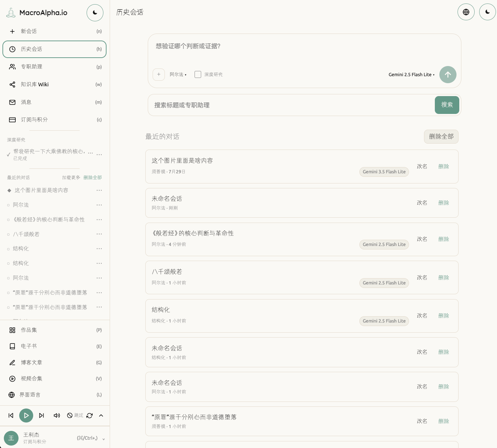Click the 知识库 Wiki share-nodes icon
Screen dimensions: 497x448
[12, 85]
